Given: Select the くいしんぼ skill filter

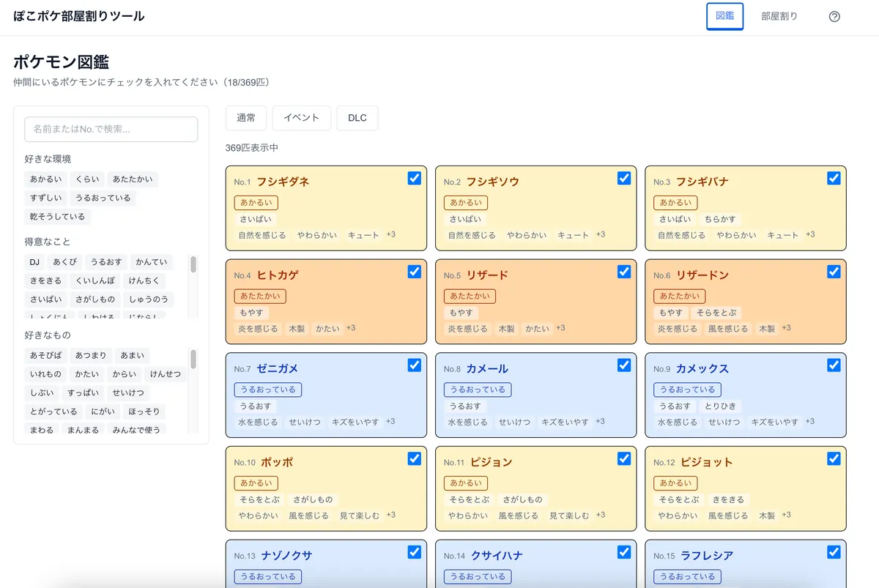Looking at the screenshot, I should click(x=95, y=280).
